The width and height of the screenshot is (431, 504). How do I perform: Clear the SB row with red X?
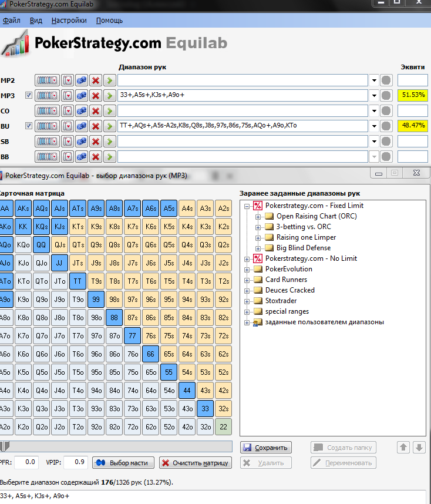(96, 142)
